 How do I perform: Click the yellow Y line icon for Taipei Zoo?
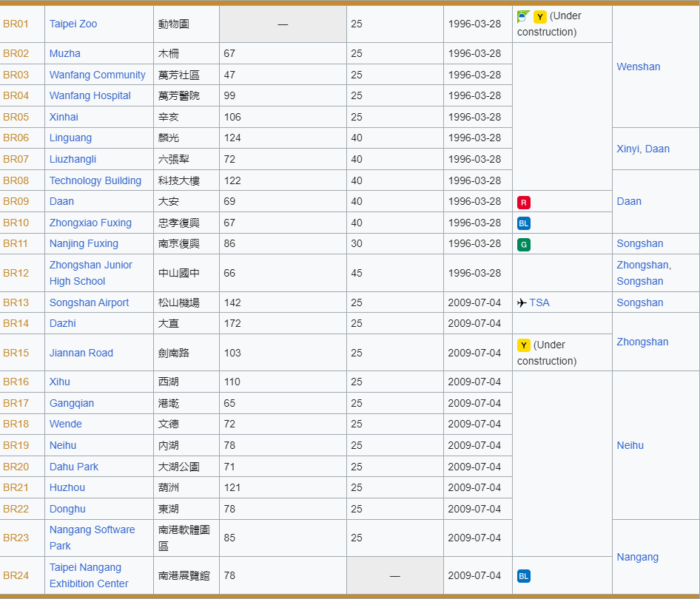pos(540,16)
